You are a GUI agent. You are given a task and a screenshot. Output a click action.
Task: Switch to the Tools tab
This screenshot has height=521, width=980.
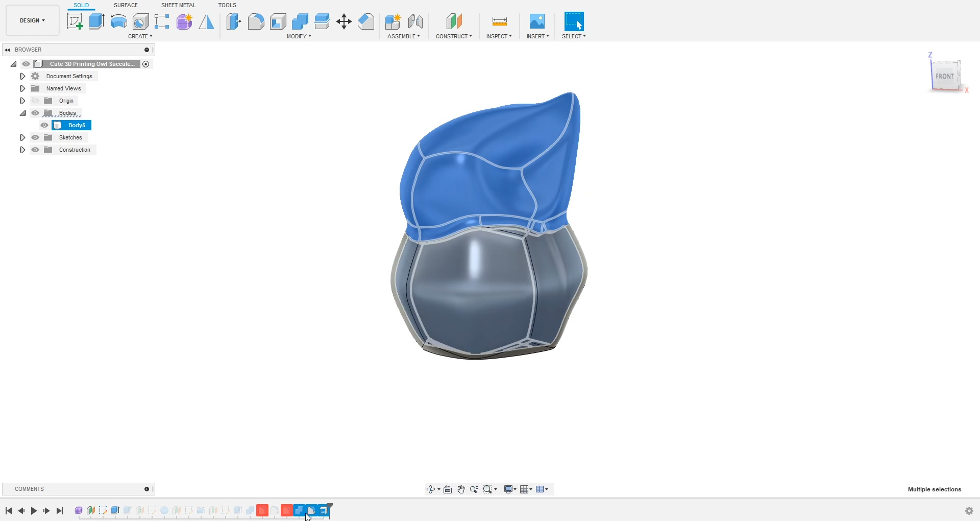click(x=227, y=5)
